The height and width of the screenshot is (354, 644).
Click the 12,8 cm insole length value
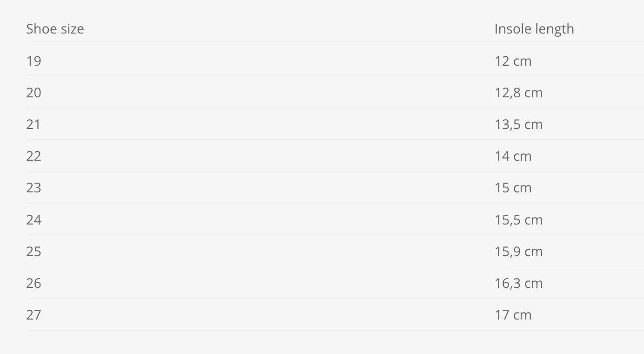(x=518, y=93)
